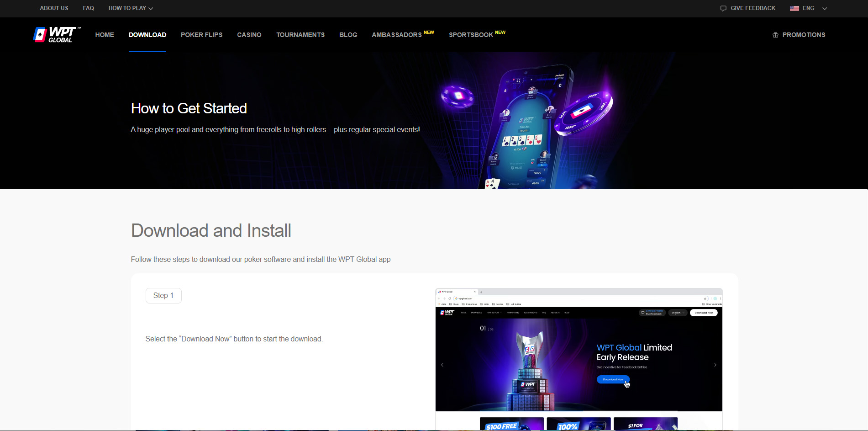Expand the ENG language dropdown arrow

pyautogui.click(x=825, y=8)
